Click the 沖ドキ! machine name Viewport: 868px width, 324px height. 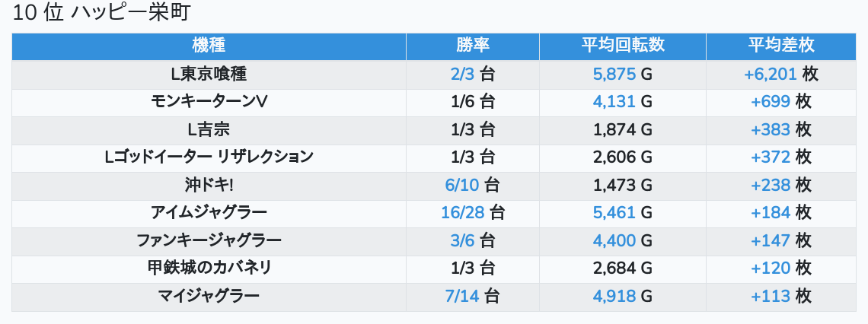click(209, 186)
